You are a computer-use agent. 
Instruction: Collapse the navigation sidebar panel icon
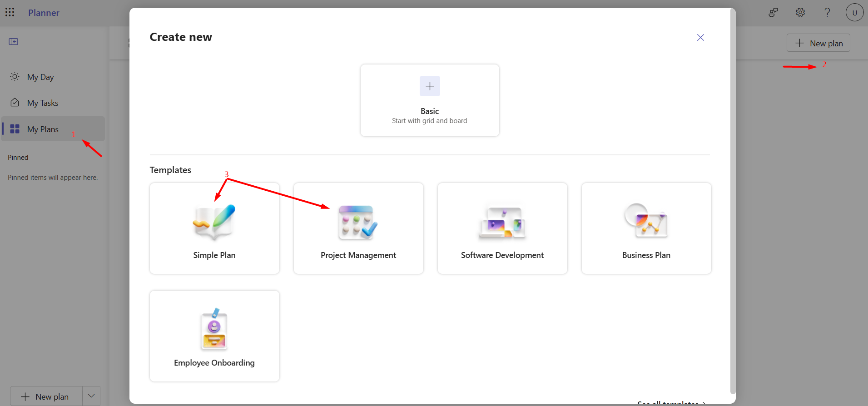tap(14, 42)
